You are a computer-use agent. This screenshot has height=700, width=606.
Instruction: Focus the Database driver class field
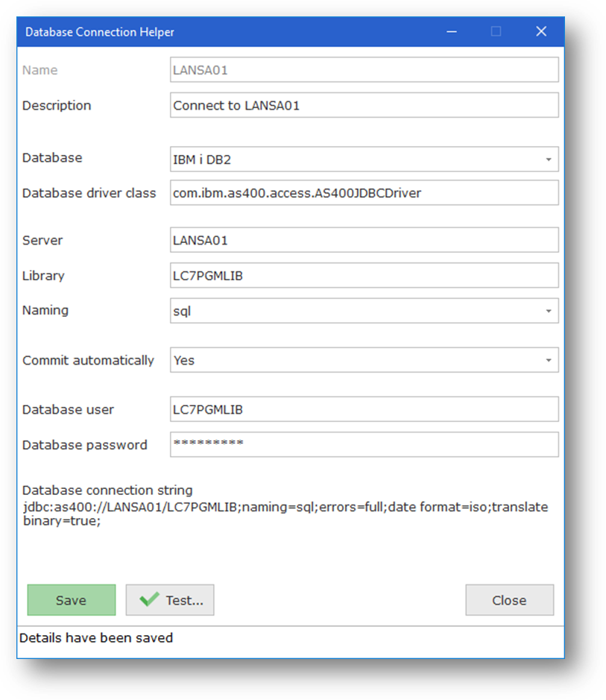coord(364,193)
